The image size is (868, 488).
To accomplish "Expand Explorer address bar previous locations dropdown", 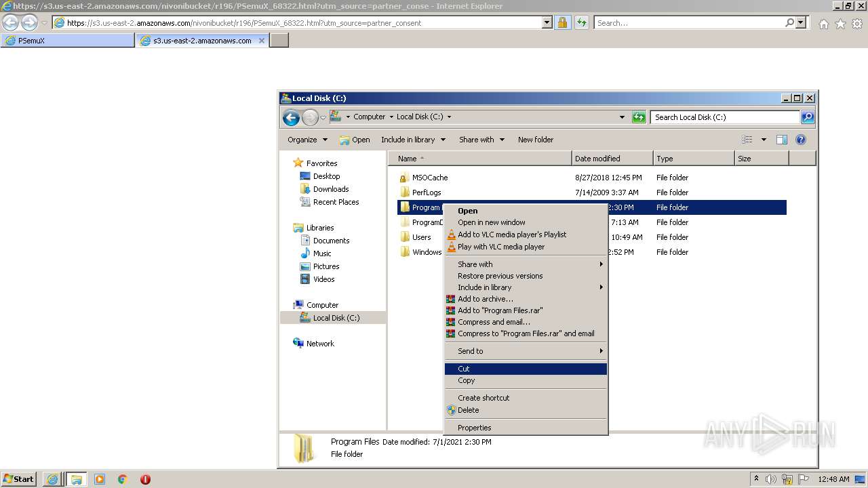I will [x=623, y=117].
